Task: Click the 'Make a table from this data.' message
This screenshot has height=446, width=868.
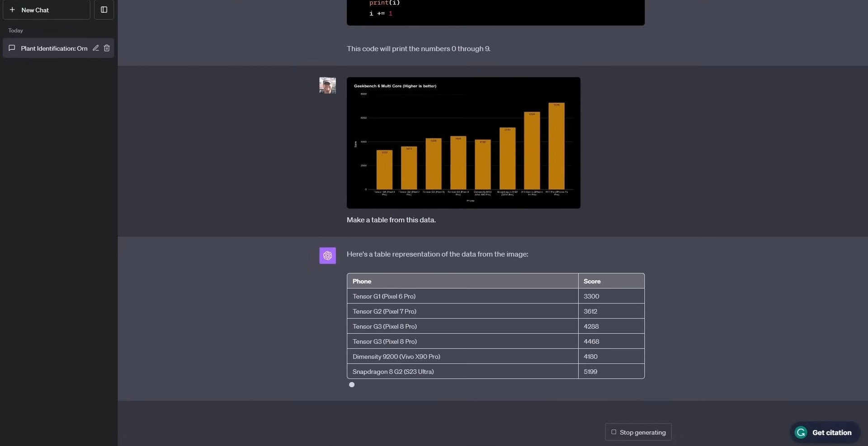Action: tap(391, 220)
